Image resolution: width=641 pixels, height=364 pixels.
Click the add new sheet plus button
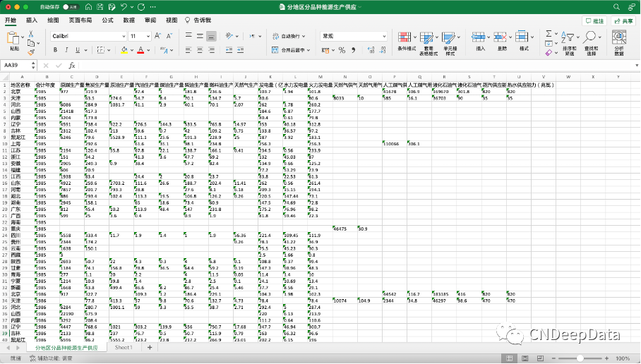click(x=150, y=347)
